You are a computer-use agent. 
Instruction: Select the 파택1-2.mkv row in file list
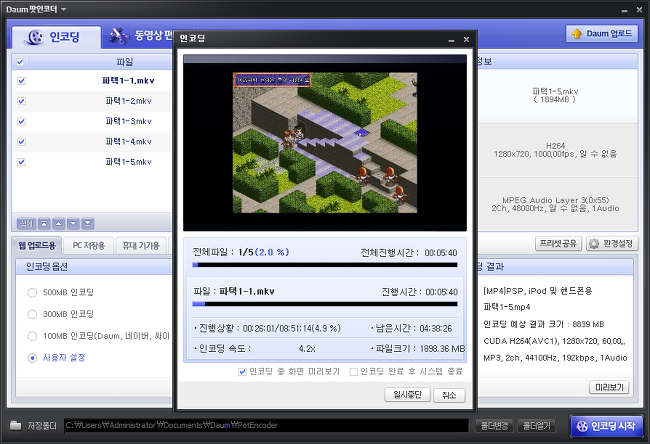pyautogui.click(x=92, y=101)
